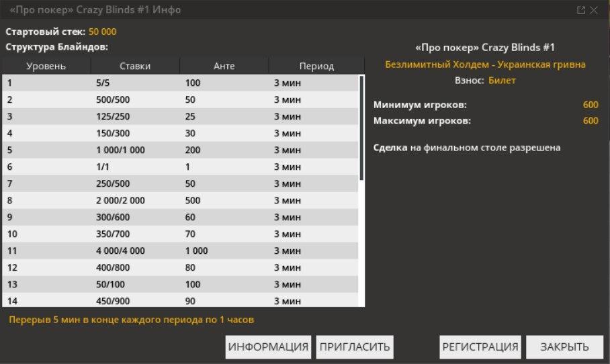Click the РЕГИСТРАЦИЯ button

480,347
